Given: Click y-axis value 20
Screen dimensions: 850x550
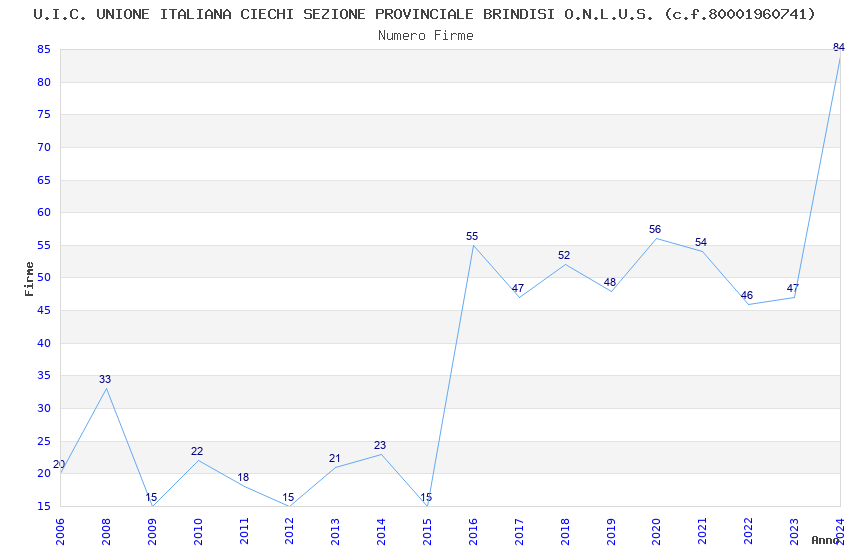Looking at the screenshot, I should (44, 473).
